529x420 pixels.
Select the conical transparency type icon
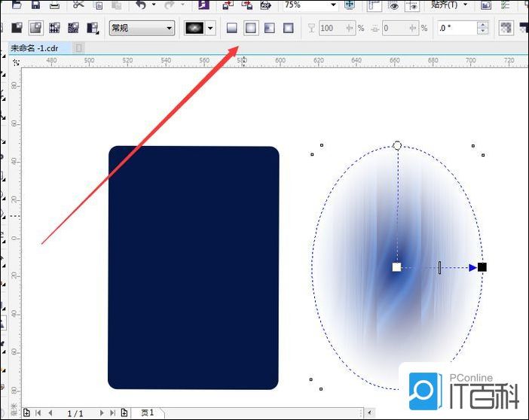tap(269, 29)
